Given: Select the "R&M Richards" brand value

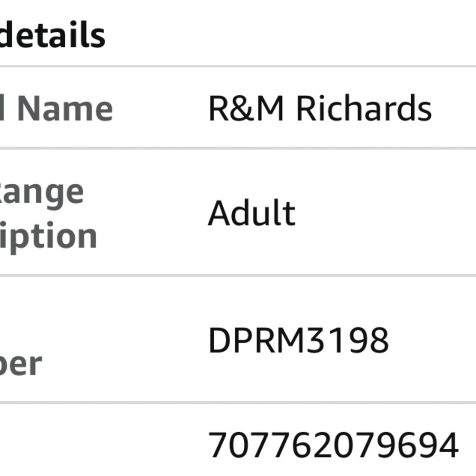Looking at the screenshot, I should (319, 109).
